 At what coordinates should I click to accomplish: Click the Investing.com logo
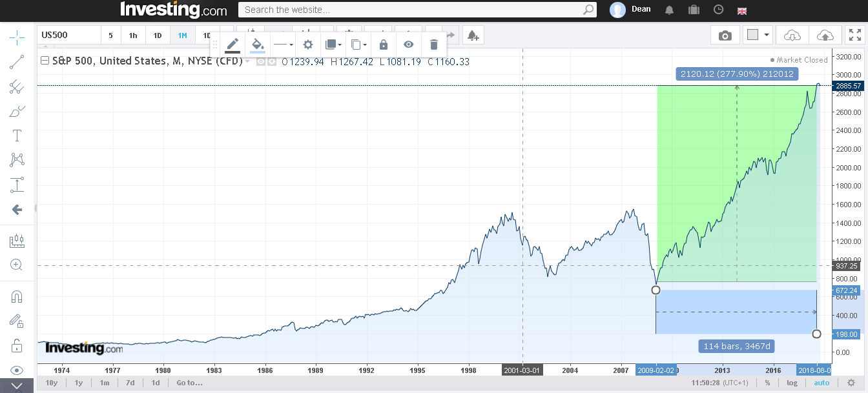tap(174, 10)
